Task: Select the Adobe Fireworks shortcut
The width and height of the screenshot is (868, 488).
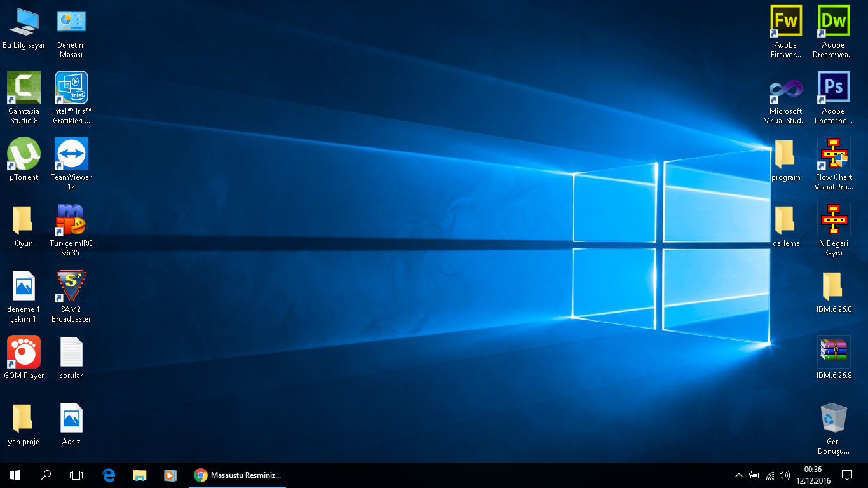Action: point(786,33)
